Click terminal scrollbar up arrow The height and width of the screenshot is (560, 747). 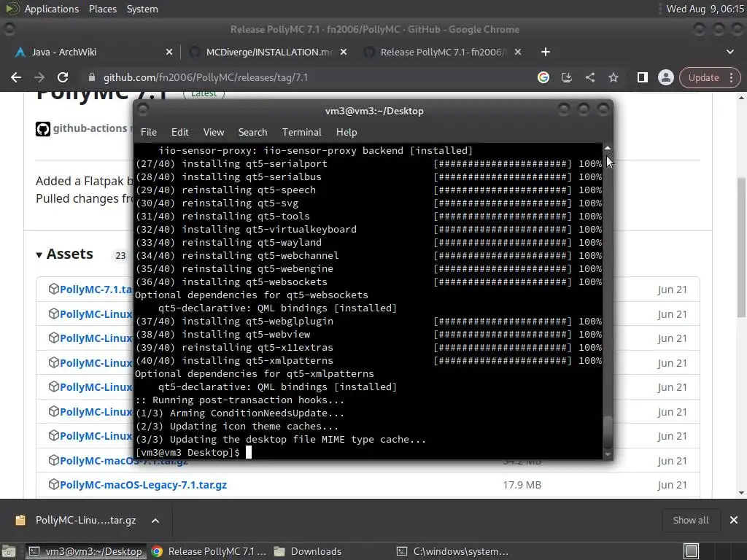[608, 148]
